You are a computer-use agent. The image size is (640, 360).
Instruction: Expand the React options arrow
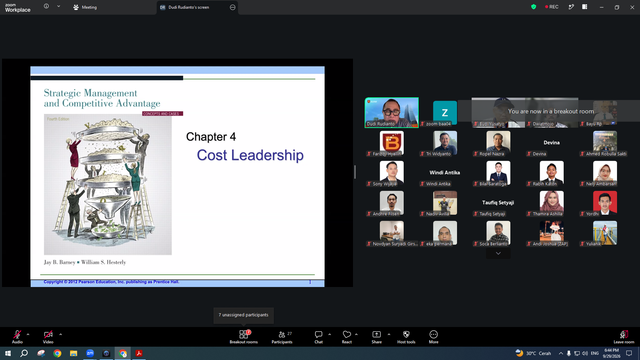point(356,334)
